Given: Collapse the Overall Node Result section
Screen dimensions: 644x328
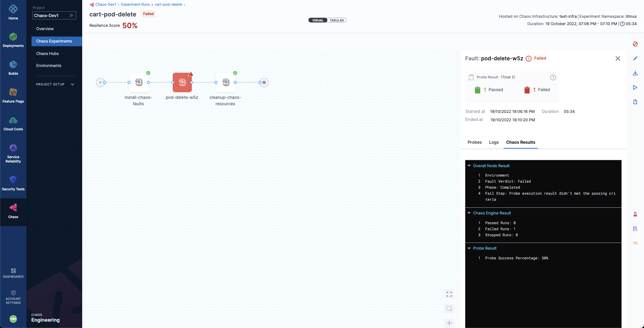Looking at the screenshot, I should coord(469,166).
